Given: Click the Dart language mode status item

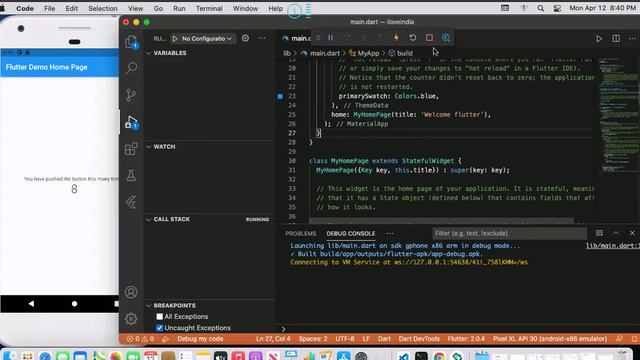Looking at the screenshot, I should (x=384, y=339).
